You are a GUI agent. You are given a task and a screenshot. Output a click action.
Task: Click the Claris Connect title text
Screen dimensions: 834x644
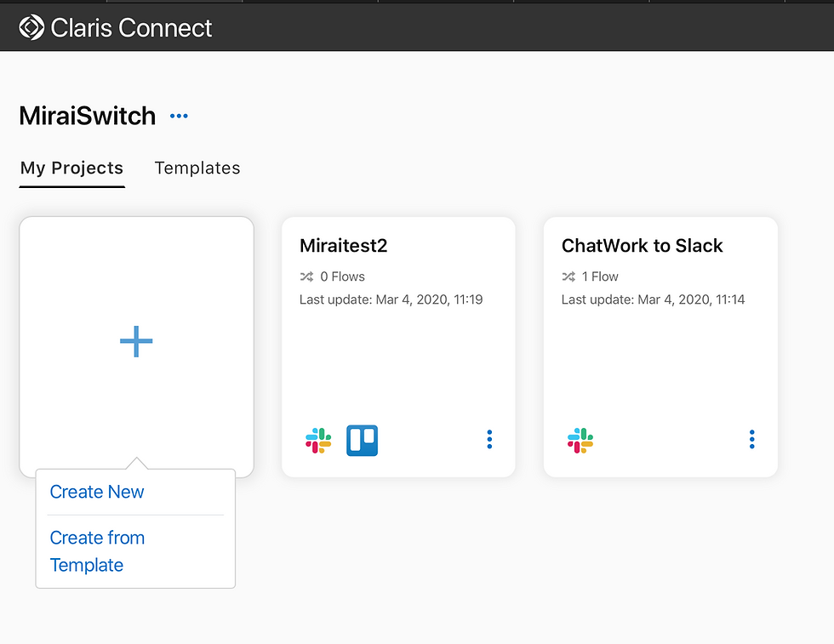(x=131, y=28)
